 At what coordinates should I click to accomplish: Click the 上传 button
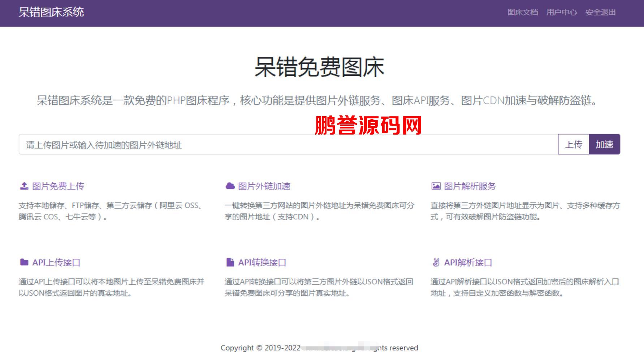pyautogui.click(x=574, y=144)
